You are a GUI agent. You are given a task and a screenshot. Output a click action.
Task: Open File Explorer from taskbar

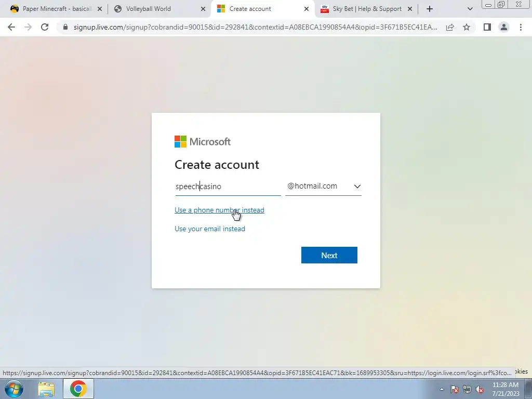point(46,389)
